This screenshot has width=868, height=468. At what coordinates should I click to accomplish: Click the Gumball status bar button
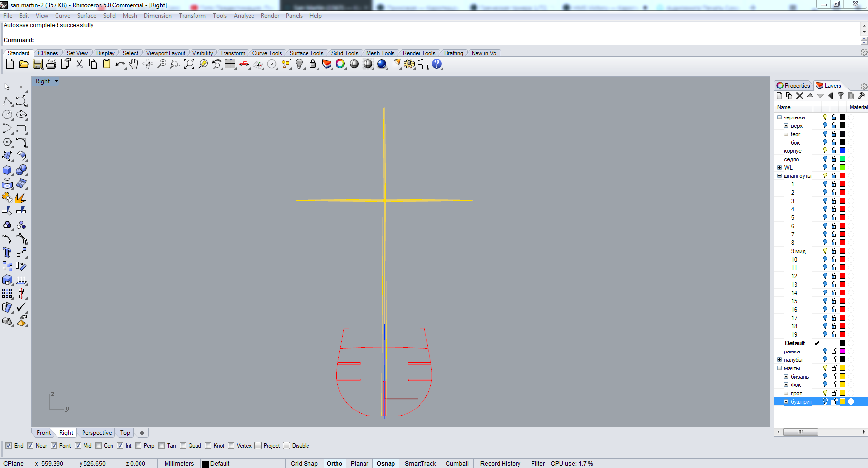[457, 463]
